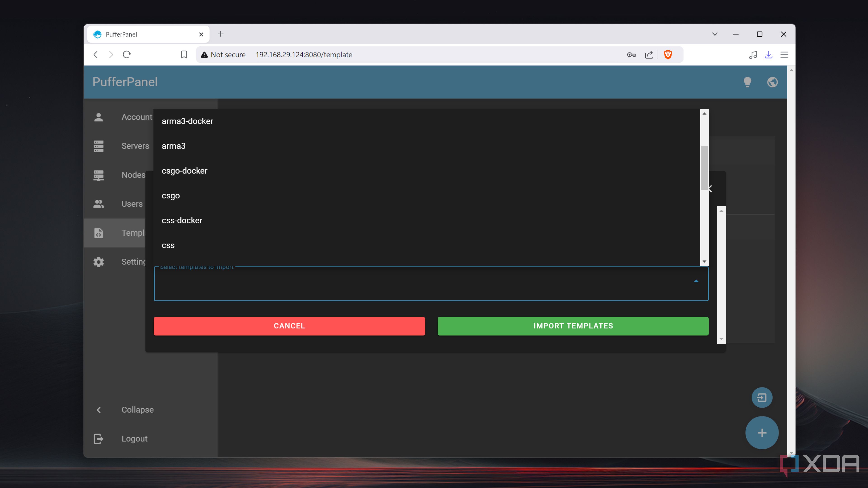This screenshot has width=868, height=488.
Task: Click the Not secure warning label
Action: 223,54
